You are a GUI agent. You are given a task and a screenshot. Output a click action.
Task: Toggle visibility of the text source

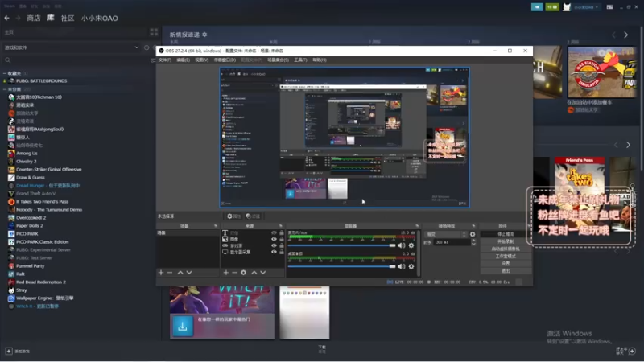(274, 232)
